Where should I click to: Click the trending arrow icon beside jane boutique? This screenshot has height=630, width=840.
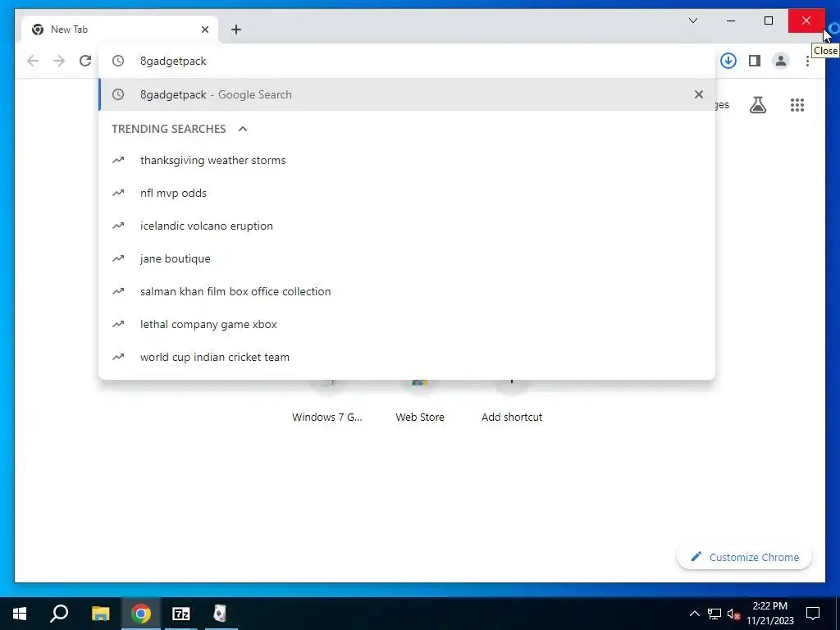118,258
